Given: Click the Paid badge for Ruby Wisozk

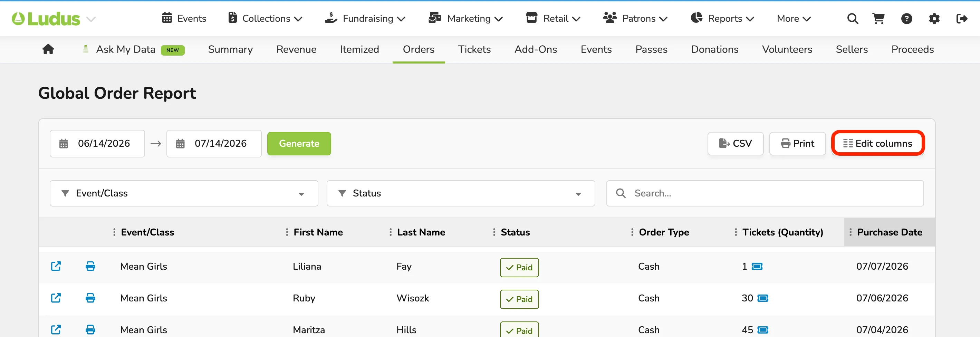Looking at the screenshot, I should tap(519, 299).
